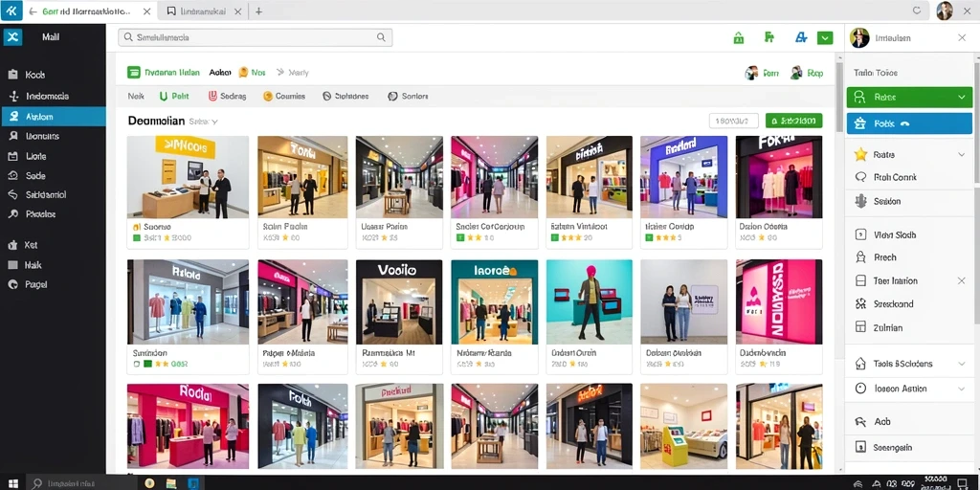This screenshot has width=980, height=490.
Task: Click the blue X logo beside Mail
Action: 12,37
